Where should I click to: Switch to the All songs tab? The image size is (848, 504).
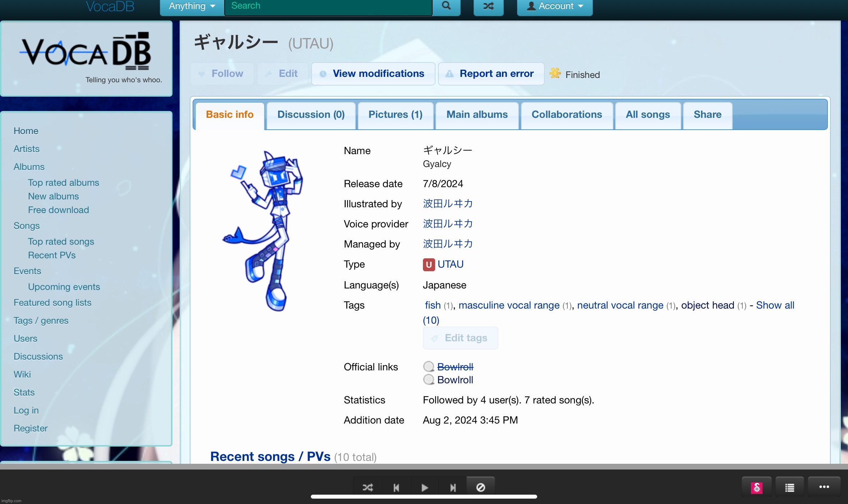[647, 115]
